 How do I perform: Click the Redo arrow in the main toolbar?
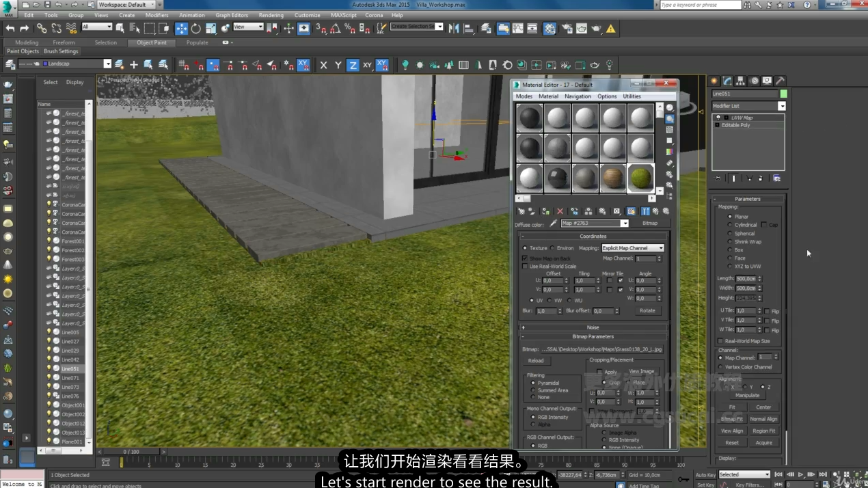pyautogui.click(x=25, y=28)
